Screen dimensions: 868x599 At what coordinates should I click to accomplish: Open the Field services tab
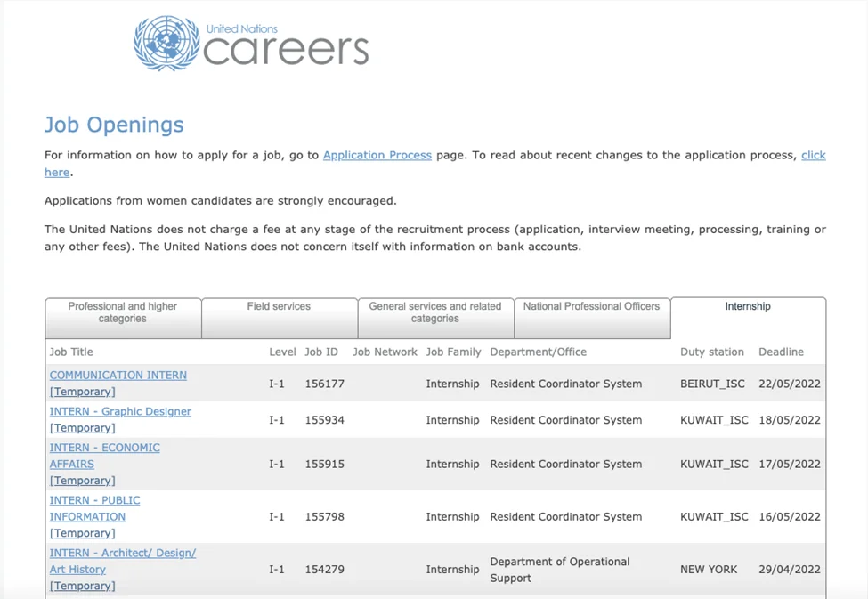(x=279, y=307)
